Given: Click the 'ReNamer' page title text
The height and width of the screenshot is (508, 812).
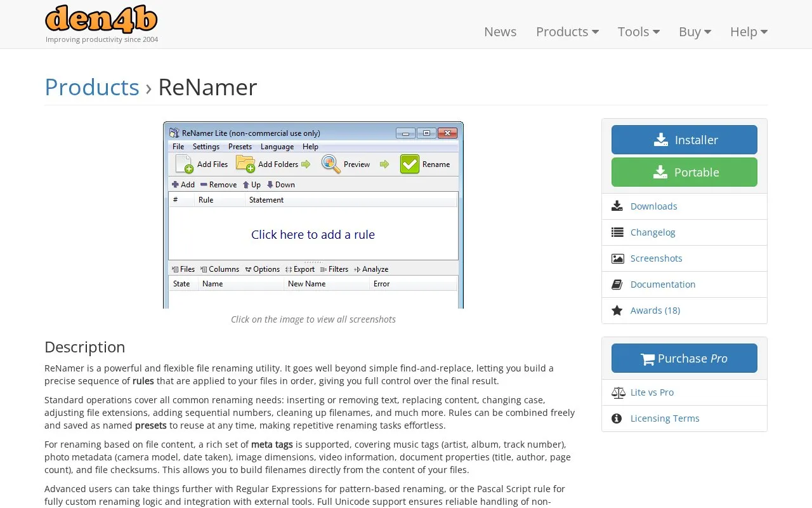Looking at the screenshot, I should (207, 87).
